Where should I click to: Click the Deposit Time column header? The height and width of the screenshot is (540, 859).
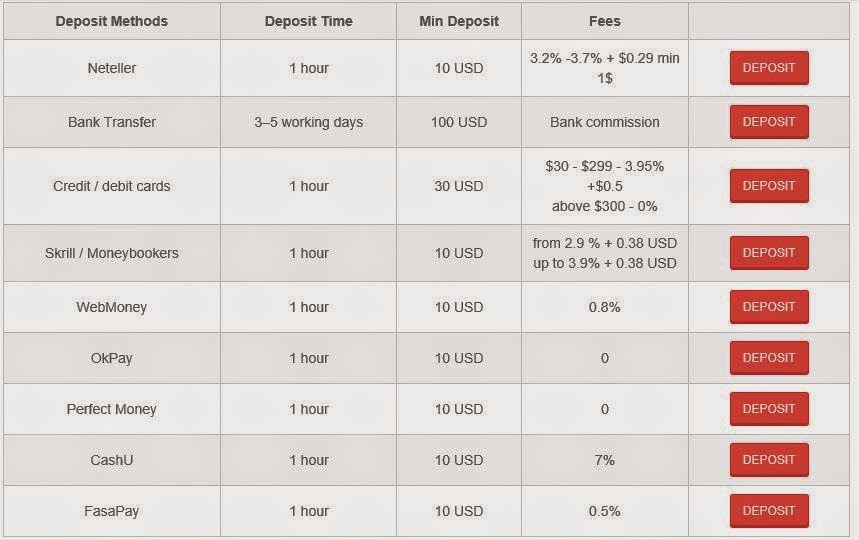(x=308, y=21)
